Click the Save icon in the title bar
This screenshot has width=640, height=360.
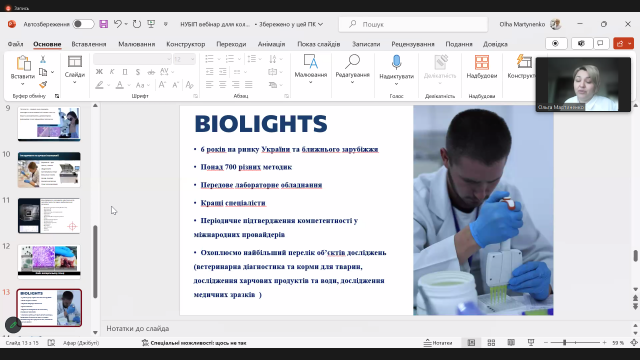pos(104,24)
